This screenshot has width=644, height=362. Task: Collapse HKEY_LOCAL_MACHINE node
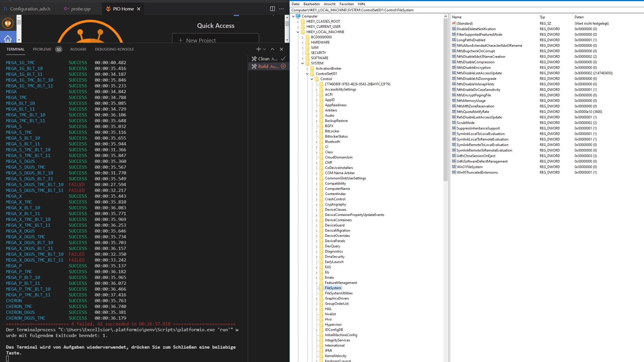click(x=298, y=32)
